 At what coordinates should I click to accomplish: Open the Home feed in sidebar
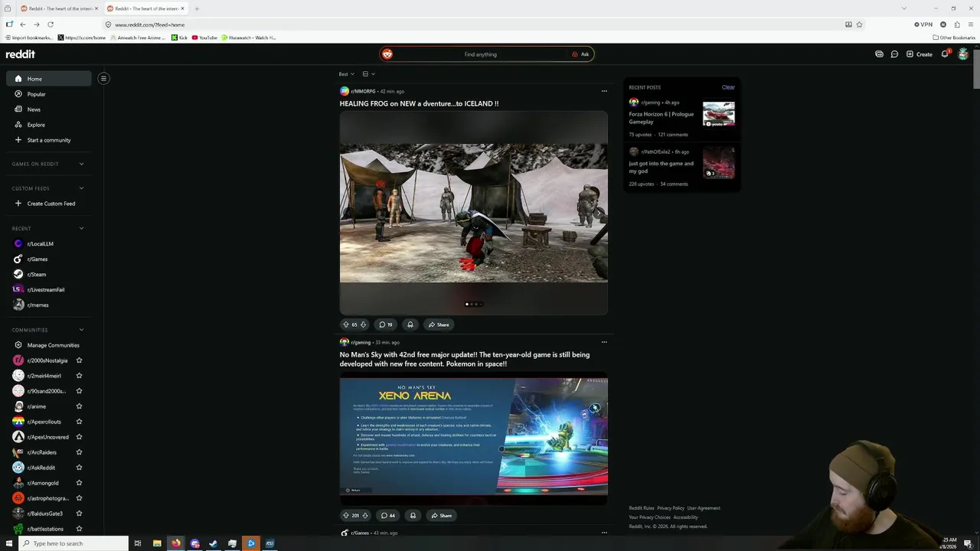[49, 79]
